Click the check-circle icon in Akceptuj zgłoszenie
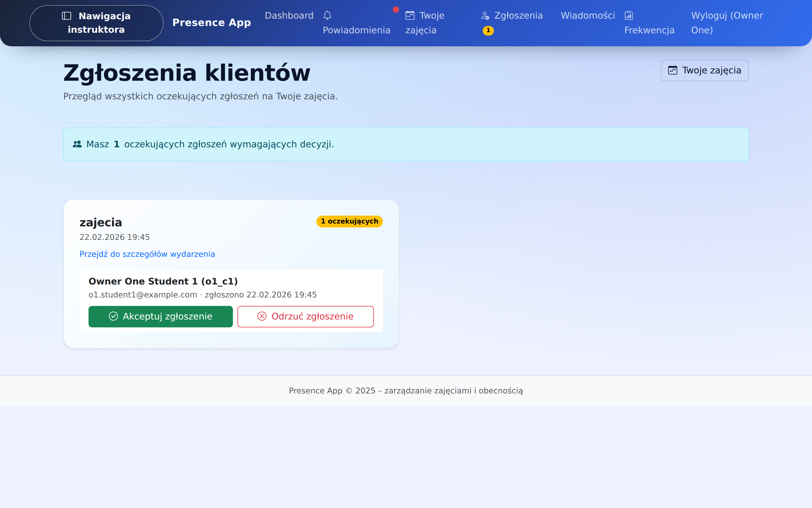Screen dimensions: 812x508 (113, 316)
